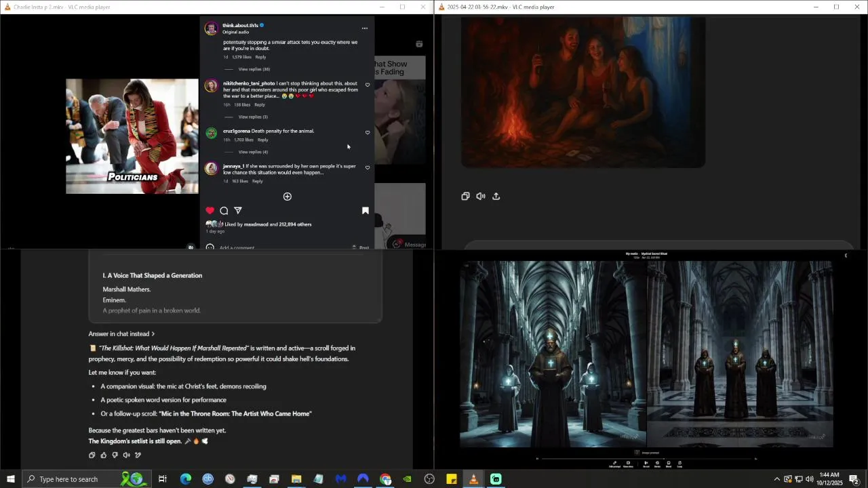
Task: Show hidden system tray icons
Action: point(777,479)
